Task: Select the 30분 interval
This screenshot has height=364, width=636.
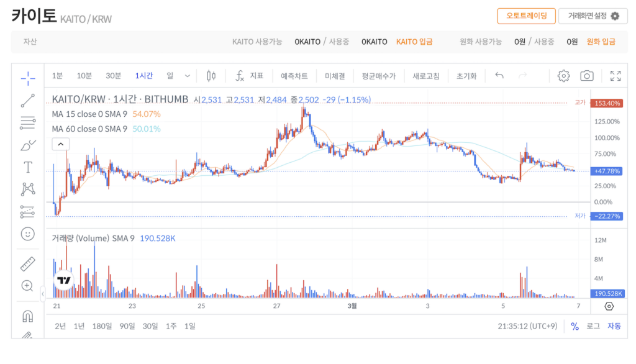Action: coord(114,76)
